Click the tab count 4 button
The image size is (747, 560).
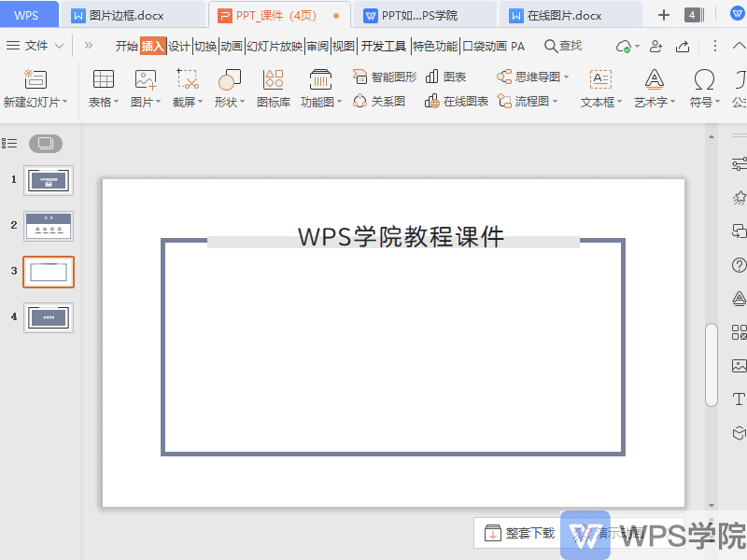pos(693,15)
